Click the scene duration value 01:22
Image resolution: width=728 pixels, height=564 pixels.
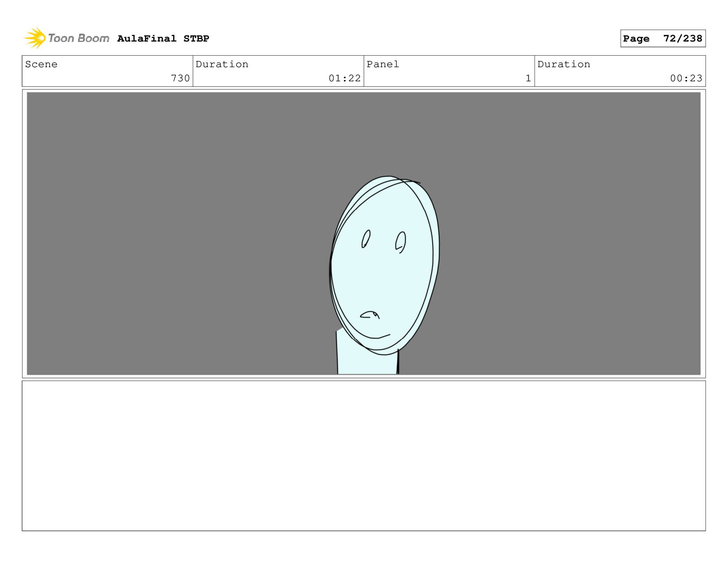tap(345, 78)
